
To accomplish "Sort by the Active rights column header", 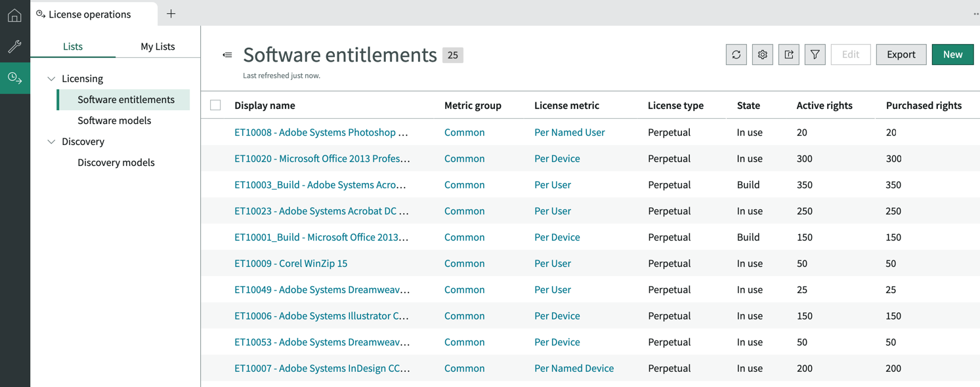I will tap(824, 106).
